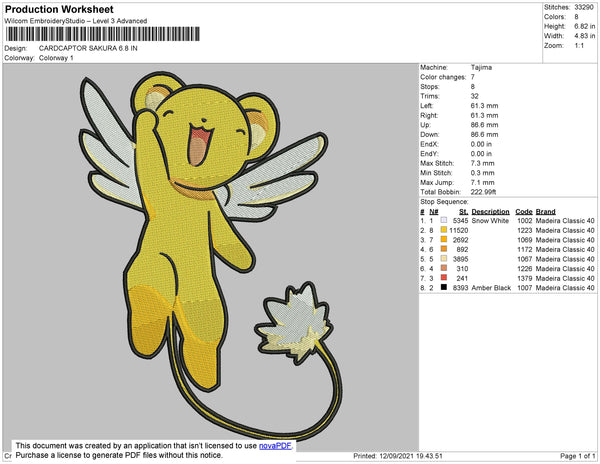The width and height of the screenshot is (600, 464).
Task: Select thread code 1002
Action: coord(525,221)
